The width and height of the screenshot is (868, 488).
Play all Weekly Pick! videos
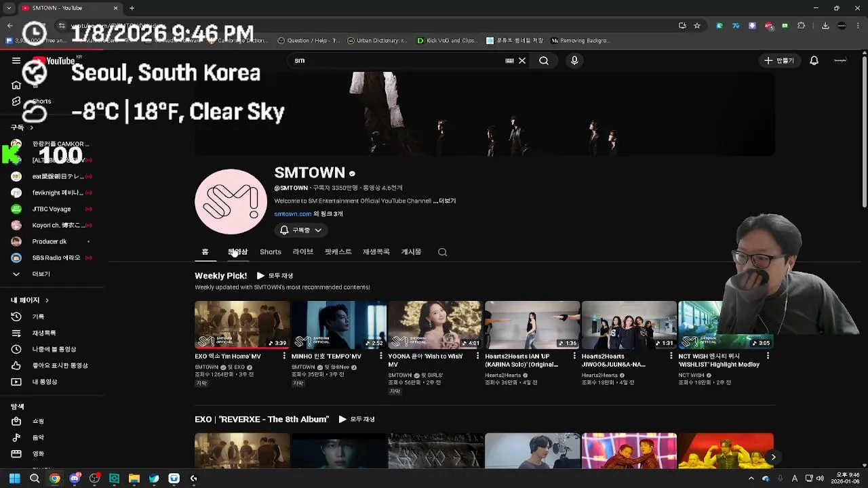pos(275,276)
